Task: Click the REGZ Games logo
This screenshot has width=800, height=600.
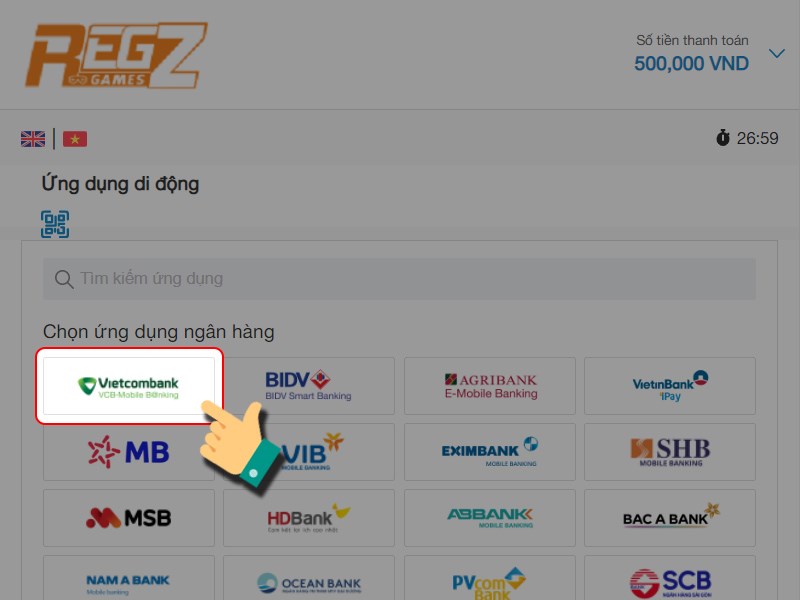Action: (x=116, y=56)
